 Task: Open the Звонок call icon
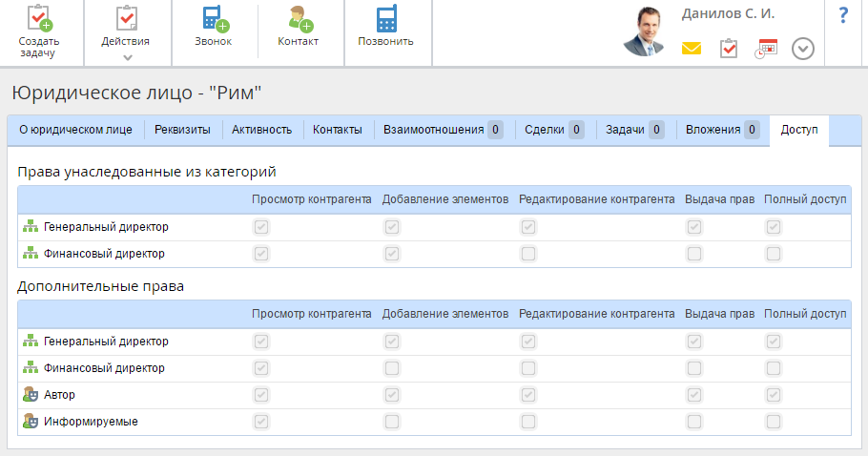point(214,20)
